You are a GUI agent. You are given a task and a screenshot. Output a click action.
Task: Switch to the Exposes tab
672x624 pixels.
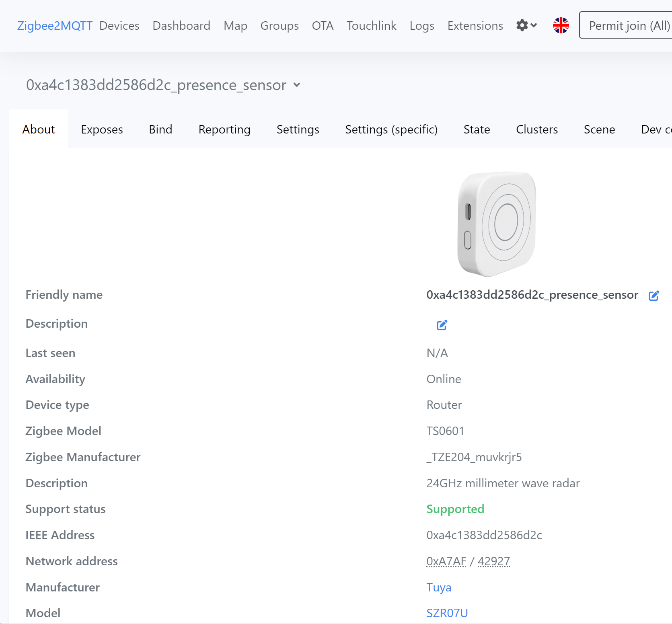pos(102,129)
